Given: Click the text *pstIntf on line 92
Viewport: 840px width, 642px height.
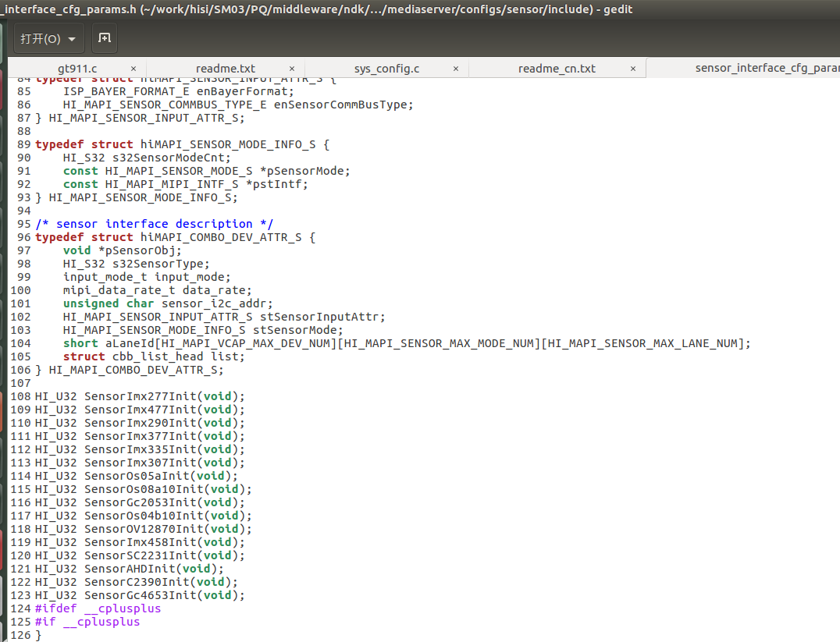Looking at the screenshot, I should point(274,184).
